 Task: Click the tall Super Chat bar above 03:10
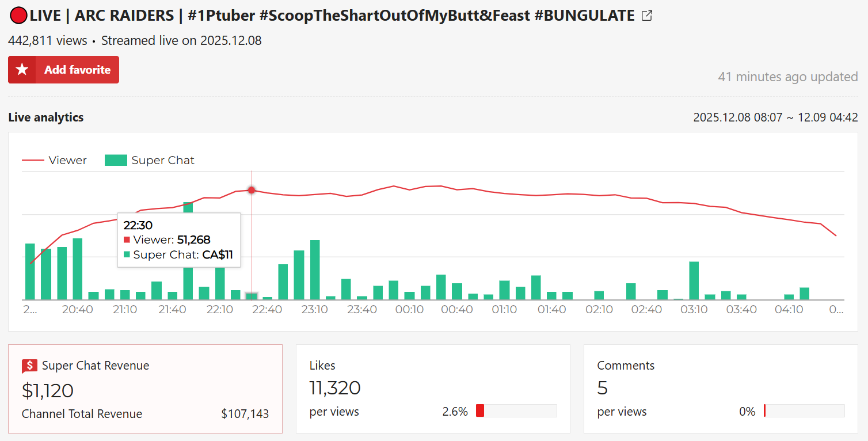click(x=694, y=280)
